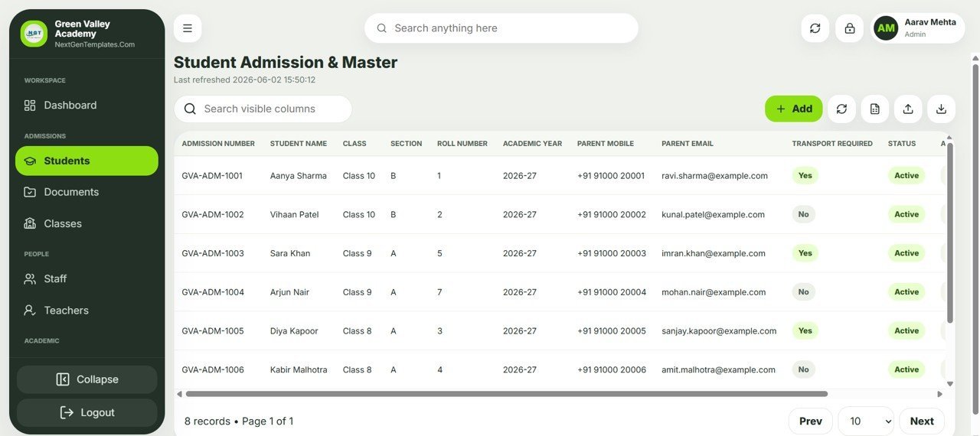The image size is (980, 436).
Task: Click the table refresh icon beside Add
Action: pos(841,109)
